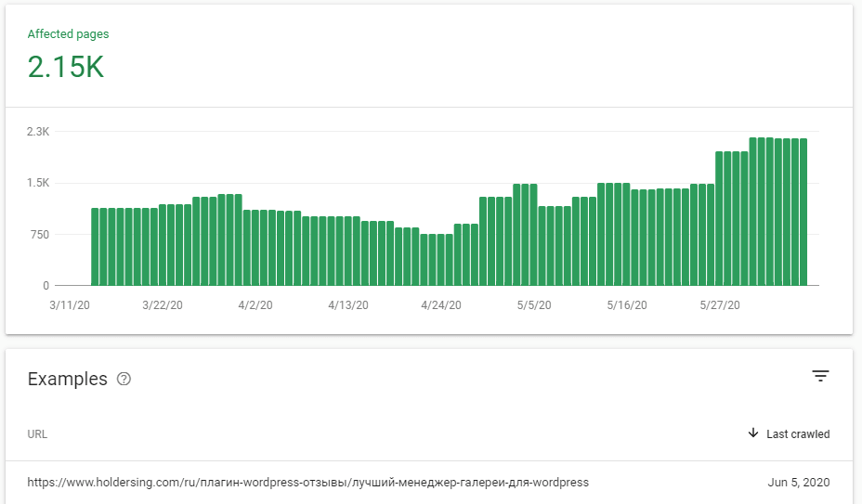Click the URL column header
The height and width of the screenshot is (504, 862).
[37, 434]
